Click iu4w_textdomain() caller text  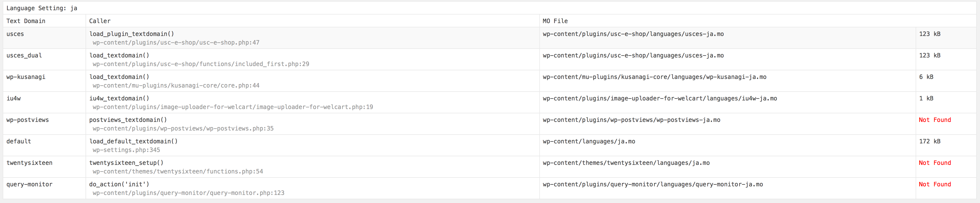coord(119,98)
